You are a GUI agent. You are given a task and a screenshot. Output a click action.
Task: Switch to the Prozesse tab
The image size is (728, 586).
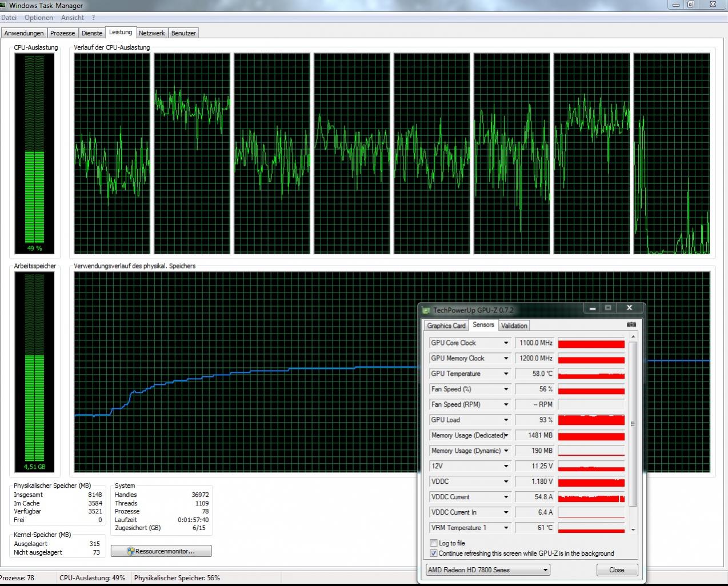pyautogui.click(x=62, y=33)
